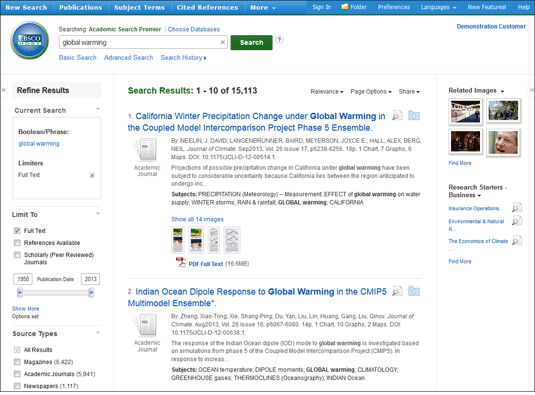Viewport: 535px width, 395px height.
Task: Open the fourth result image thumbnail
Action: [232, 240]
